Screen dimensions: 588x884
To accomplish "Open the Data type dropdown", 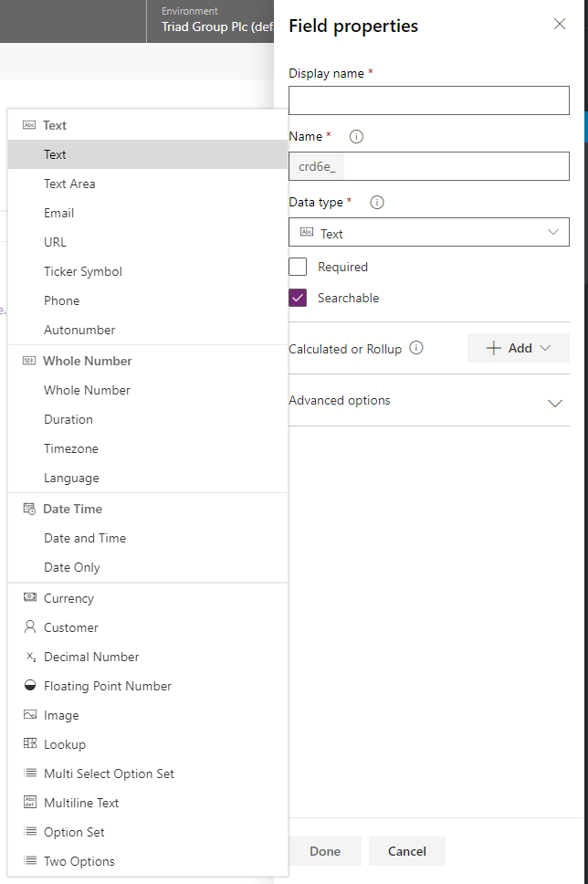I will point(429,232).
